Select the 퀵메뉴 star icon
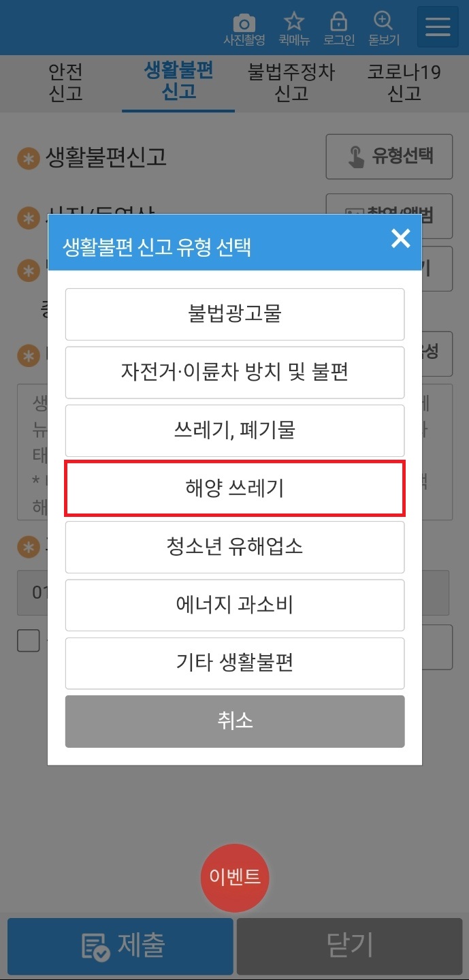The image size is (469, 980). coord(294,27)
